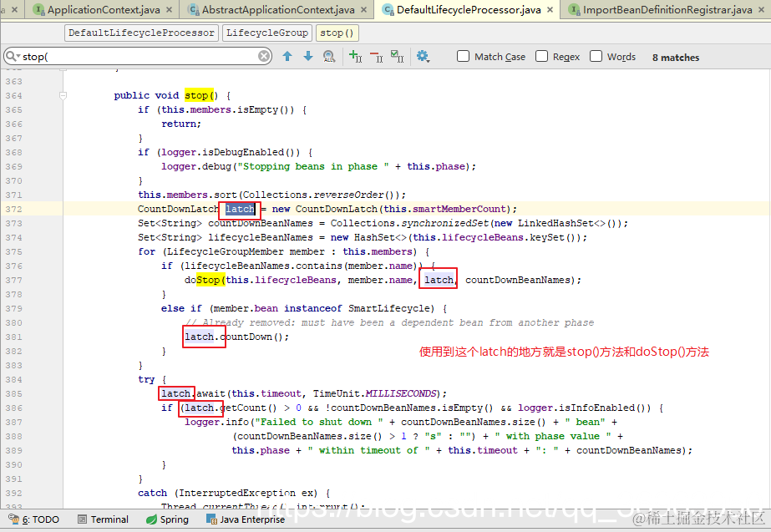
Task: Enable Regex checkbox
Action: tap(541, 56)
